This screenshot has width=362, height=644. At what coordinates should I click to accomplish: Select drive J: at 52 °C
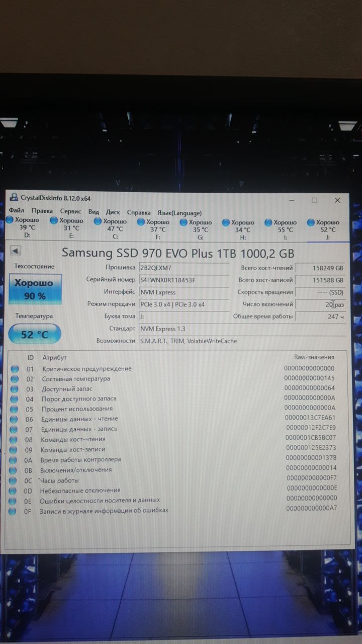click(323, 229)
